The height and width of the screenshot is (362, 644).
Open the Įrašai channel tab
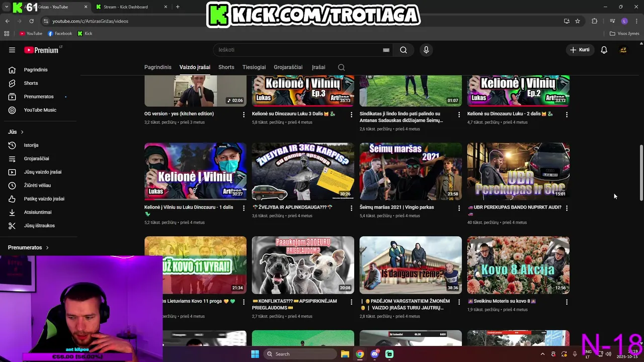pyautogui.click(x=318, y=67)
